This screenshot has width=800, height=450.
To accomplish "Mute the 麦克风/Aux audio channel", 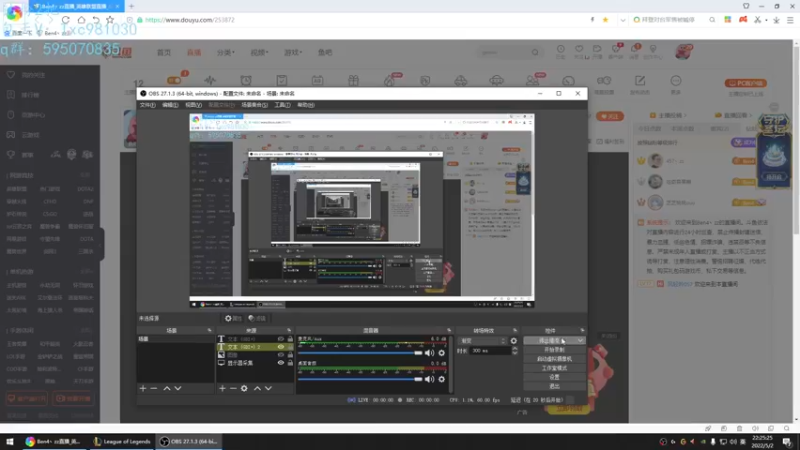I will click(x=430, y=353).
